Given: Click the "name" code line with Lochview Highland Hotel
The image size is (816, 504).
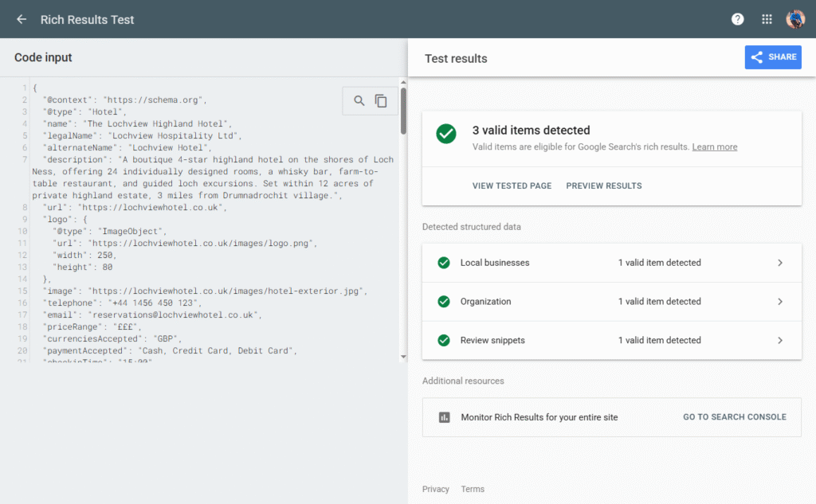Looking at the screenshot, I should coord(137,123).
